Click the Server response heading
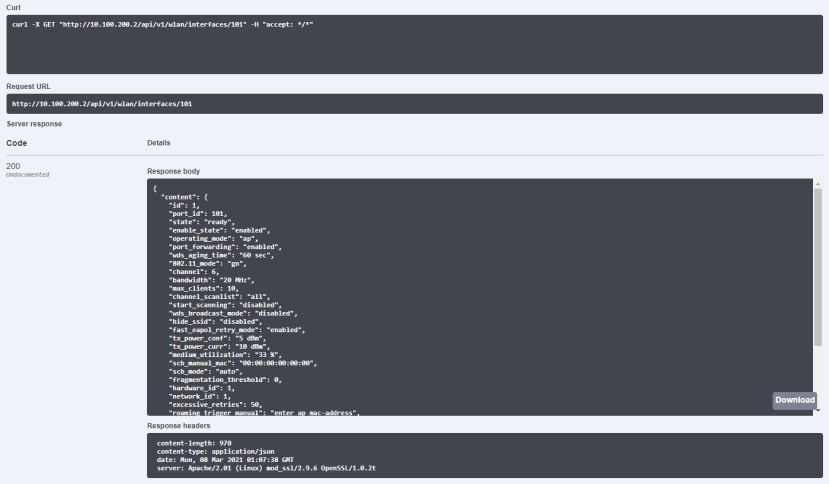 click(x=34, y=124)
